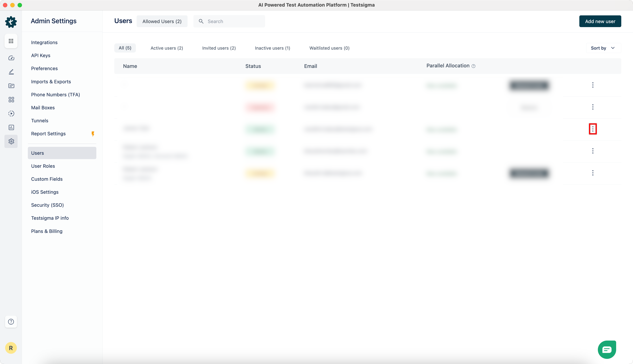633x364 pixels.
Task: Select the settings gear icon in the left rail
Action: [x=11, y=142]
